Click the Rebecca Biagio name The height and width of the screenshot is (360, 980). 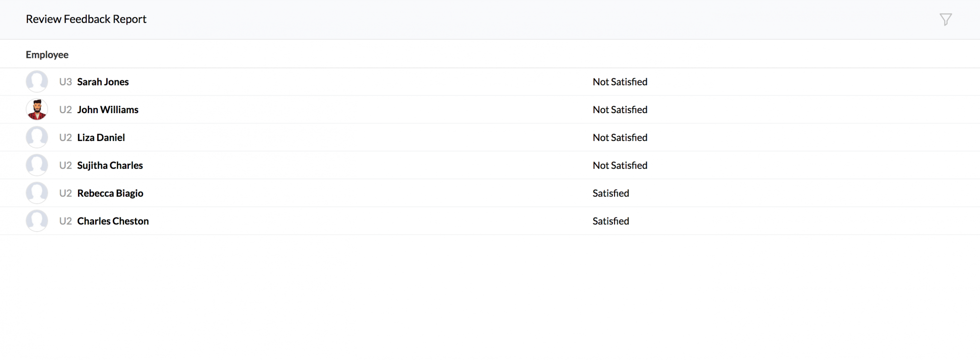(x=110, y=193)
